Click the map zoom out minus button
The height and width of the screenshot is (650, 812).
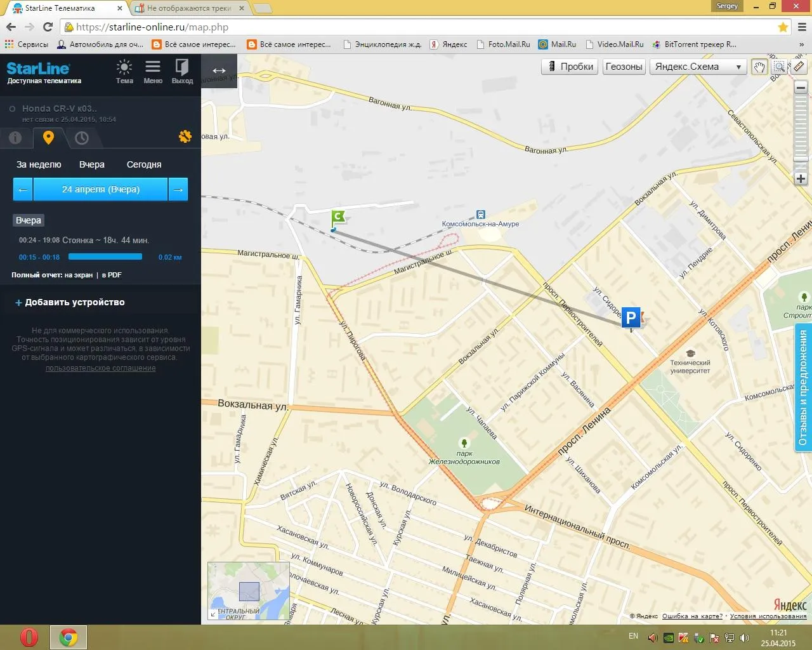pyautogui.click(x=801, y=88)
